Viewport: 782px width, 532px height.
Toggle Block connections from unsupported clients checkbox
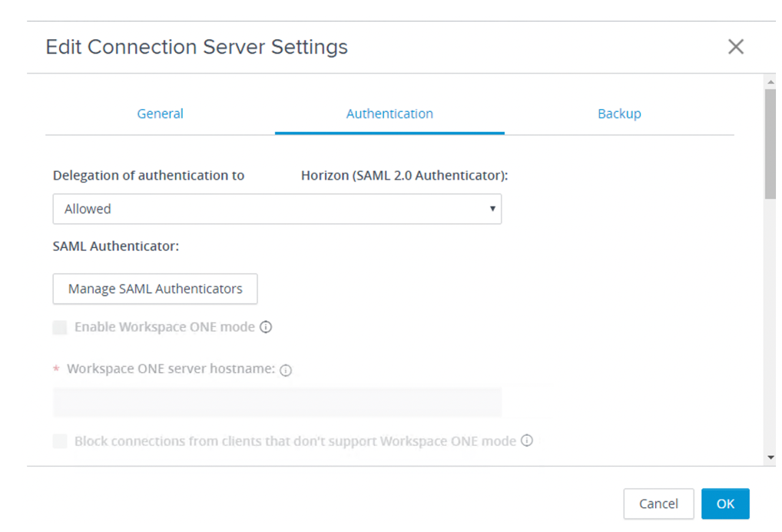point(60,441)
